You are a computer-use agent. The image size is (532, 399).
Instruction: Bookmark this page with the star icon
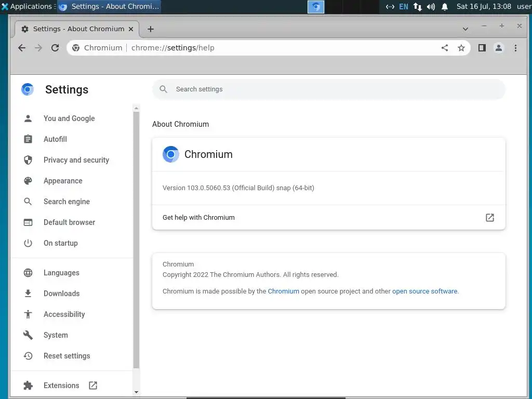461,48
